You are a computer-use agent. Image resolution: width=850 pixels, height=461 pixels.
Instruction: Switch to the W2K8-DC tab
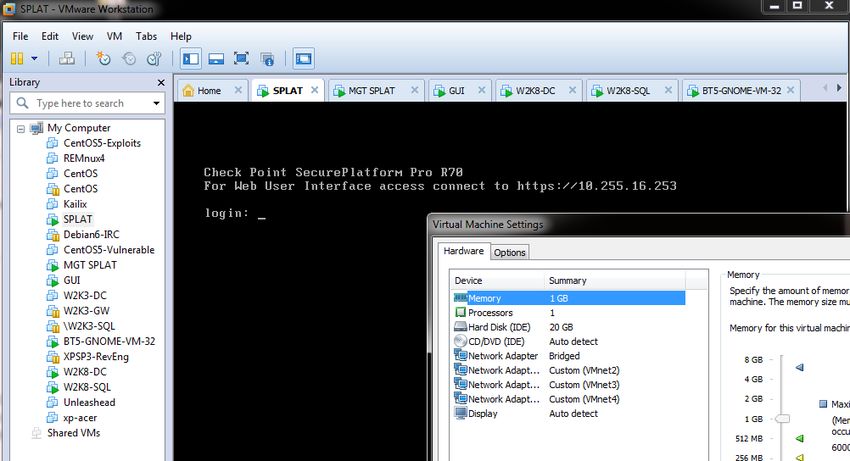pos(535,91)
